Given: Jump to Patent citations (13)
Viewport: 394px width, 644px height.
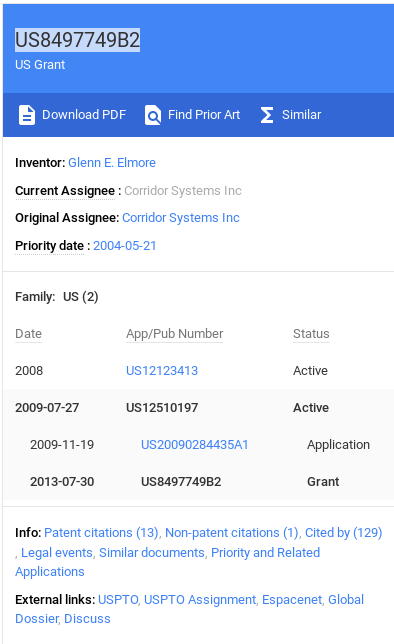Looking at the screenshot, I should tap(101, 533).
